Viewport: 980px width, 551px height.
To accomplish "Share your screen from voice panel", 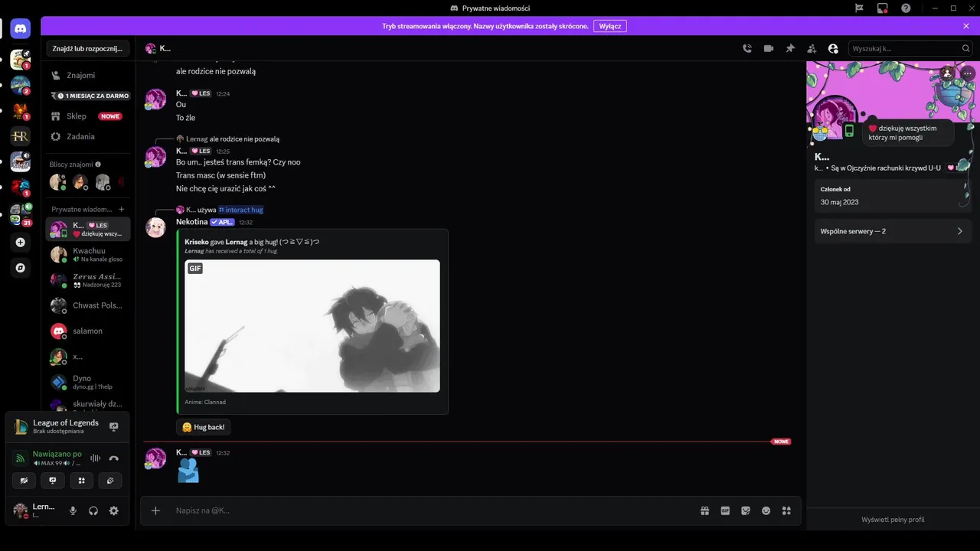I will (53, 481).
